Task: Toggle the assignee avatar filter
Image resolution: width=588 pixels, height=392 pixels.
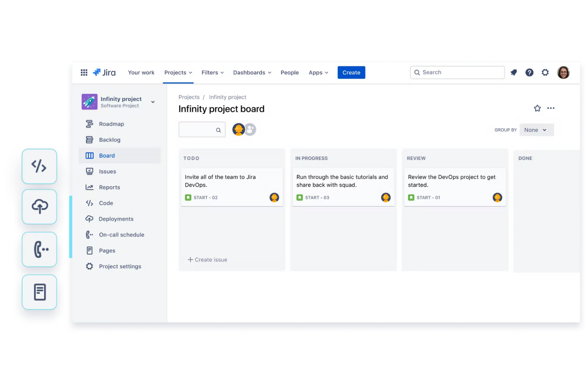Action: tap(238, 129)
